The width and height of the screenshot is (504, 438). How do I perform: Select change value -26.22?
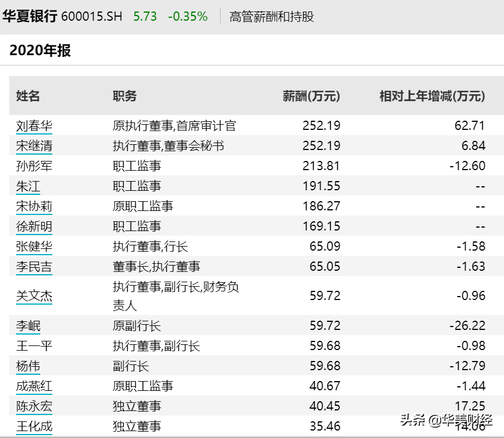coord(467,326)
